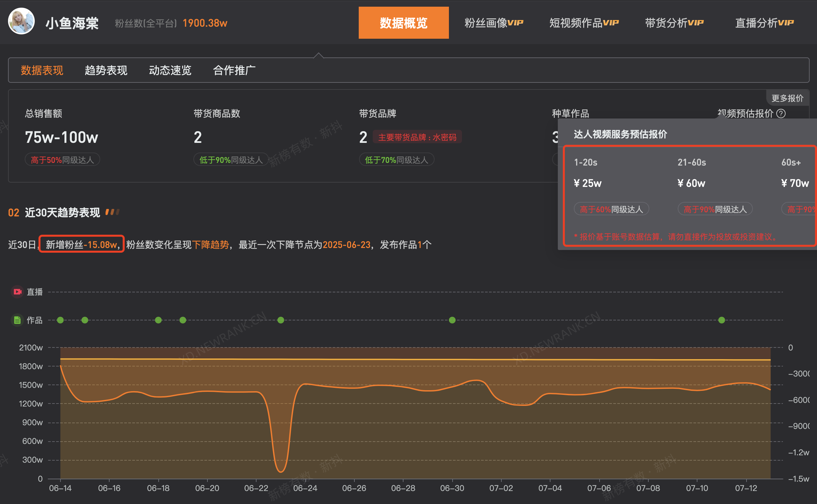
Task: Click the 主要带货品牌：水密码 tag
Action: 417,137
